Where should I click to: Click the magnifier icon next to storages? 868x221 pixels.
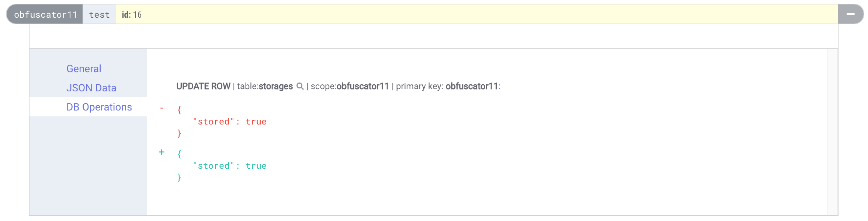[300, 87]
